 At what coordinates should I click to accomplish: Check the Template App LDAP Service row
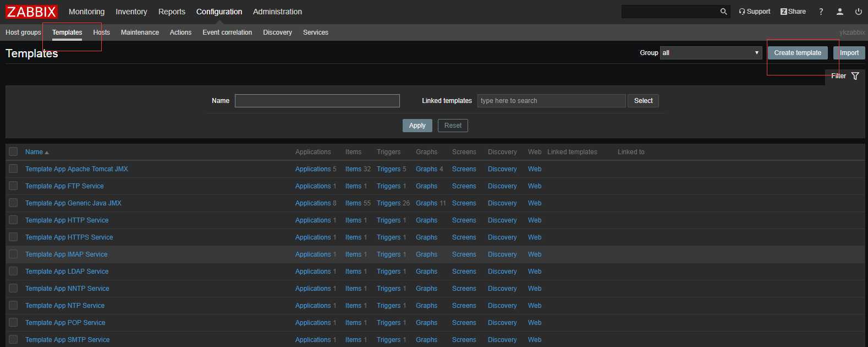pyautogui.click(x=13, y=271)
